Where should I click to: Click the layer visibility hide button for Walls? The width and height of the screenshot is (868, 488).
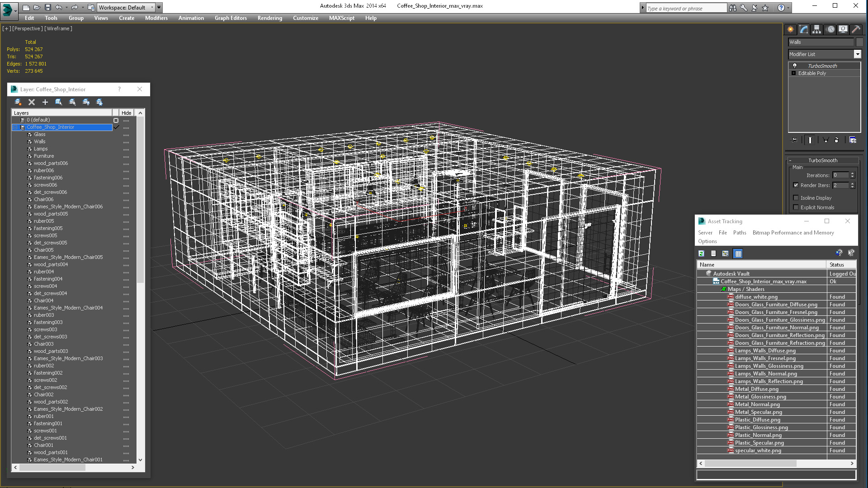pyautogui.click(x=126, y=141)
